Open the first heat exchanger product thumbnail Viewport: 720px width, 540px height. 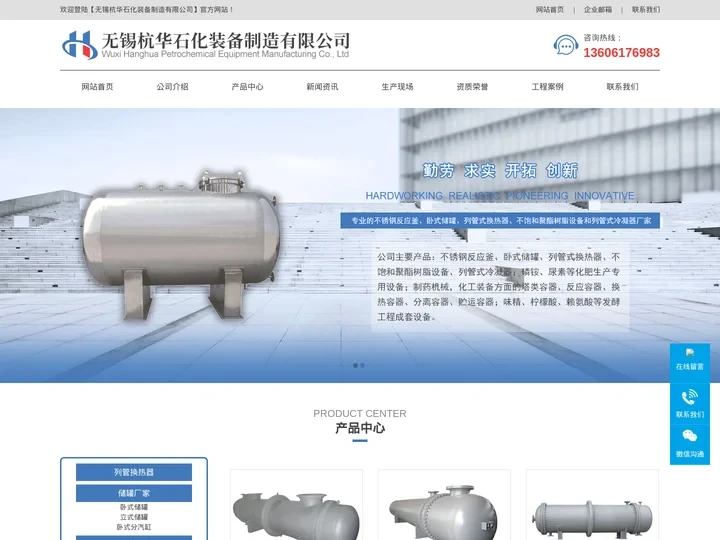[296, 505]
